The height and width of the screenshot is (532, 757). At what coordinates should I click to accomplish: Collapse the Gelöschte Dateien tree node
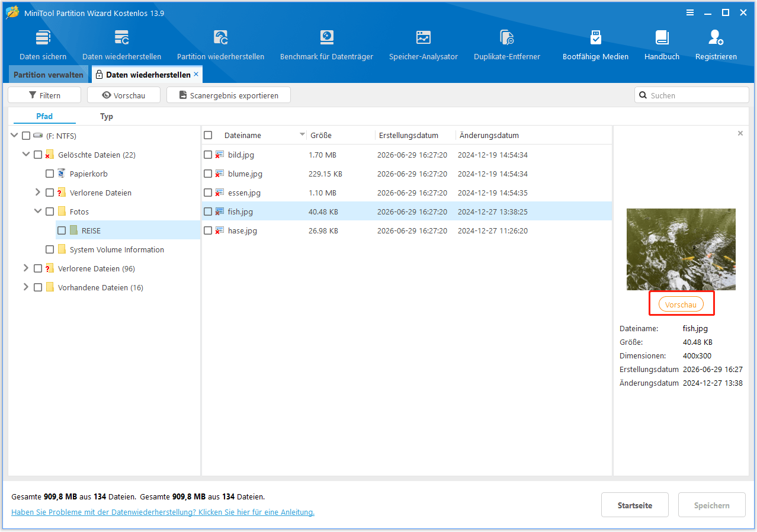pyautogui.click(x=26, y=155)
